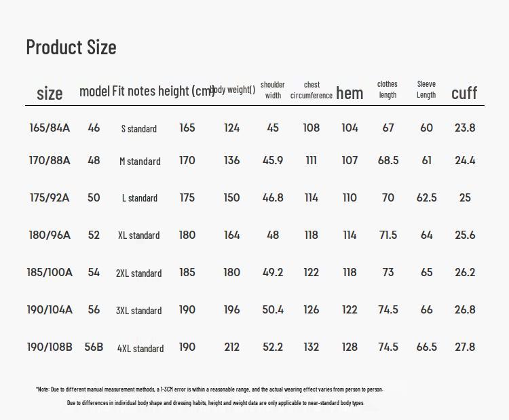The image size is (509, 420).
Task: Click the 62.5 sleeve length value
Action: click(426, 197)
